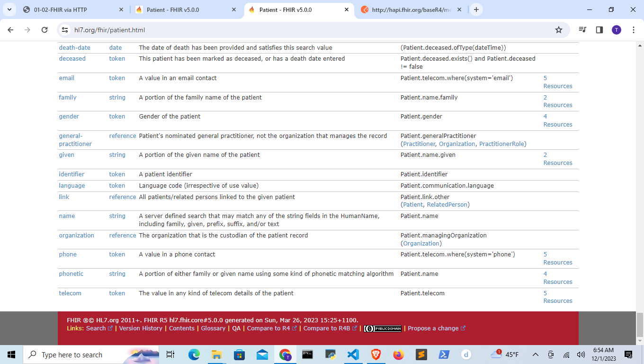Screen dimensions: 644x364
Task: Open the Glossary footer link
Action: pos(213,328)
